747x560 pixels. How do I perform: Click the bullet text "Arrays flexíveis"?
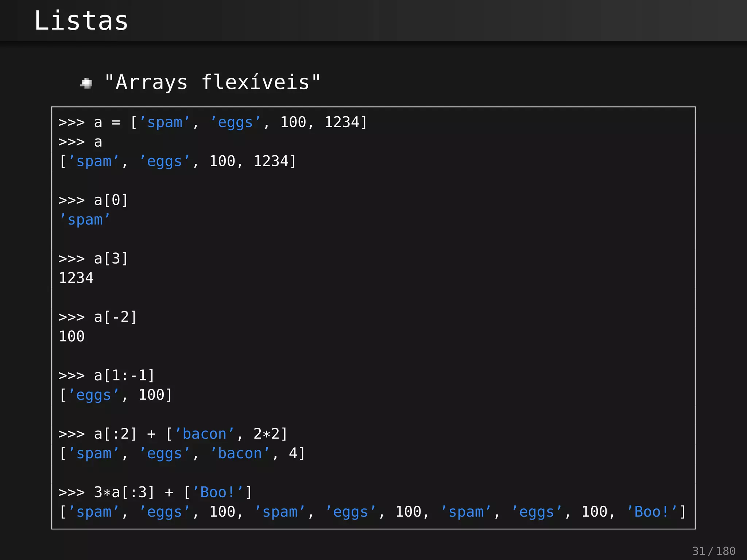pos(213,82)
